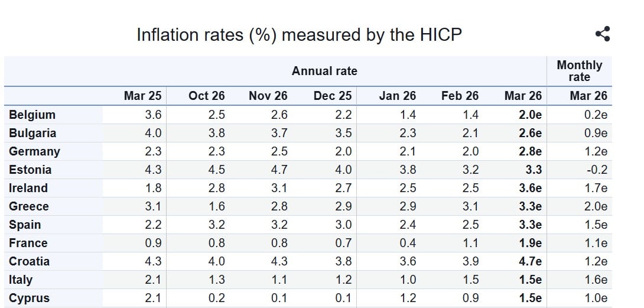Click the Oct 26 column header
The height and width of the screenshot is (308, 644).
[x=207, y=96]
